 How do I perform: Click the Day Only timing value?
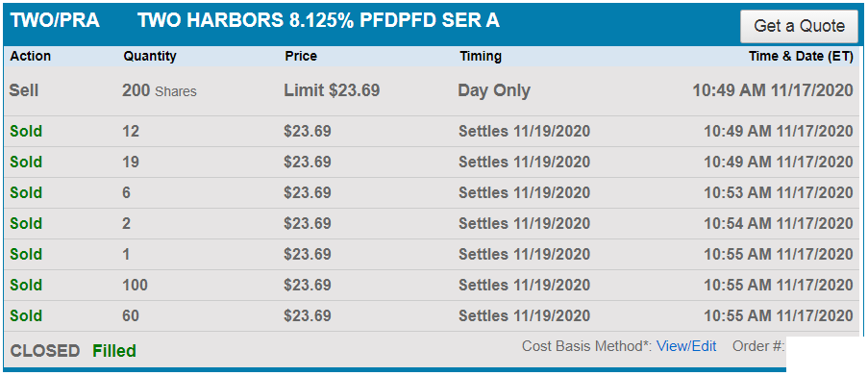pos(494,90)
